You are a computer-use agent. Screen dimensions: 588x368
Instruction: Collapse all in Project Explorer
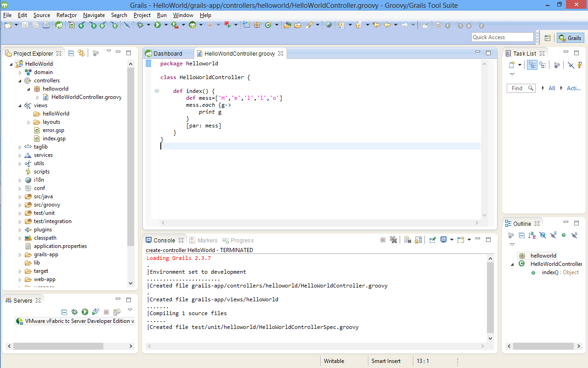click(71, 53)
